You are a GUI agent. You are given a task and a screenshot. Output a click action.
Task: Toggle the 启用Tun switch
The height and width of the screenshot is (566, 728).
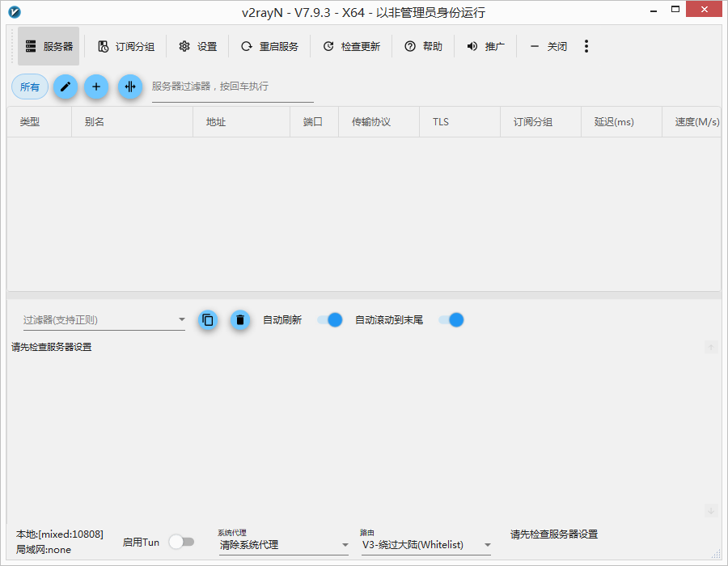click(181, 542)
